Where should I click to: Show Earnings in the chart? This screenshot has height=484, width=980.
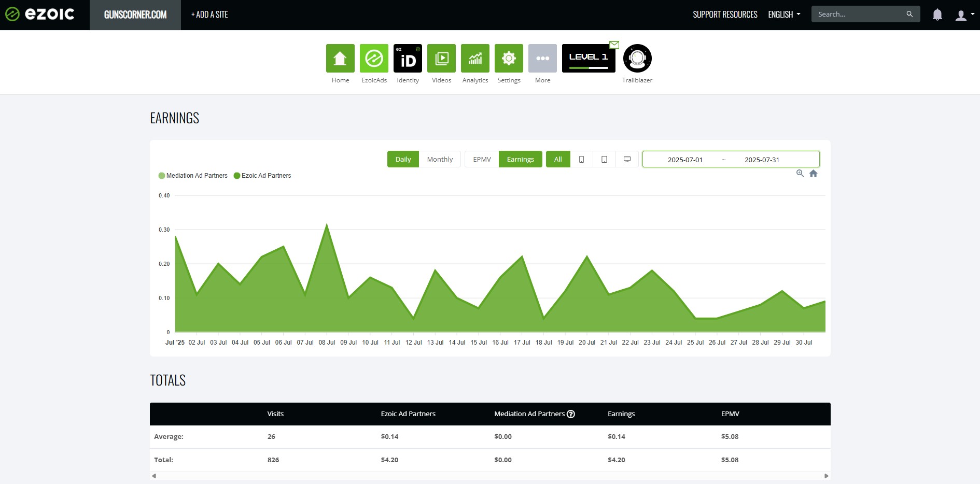point(520,159)
